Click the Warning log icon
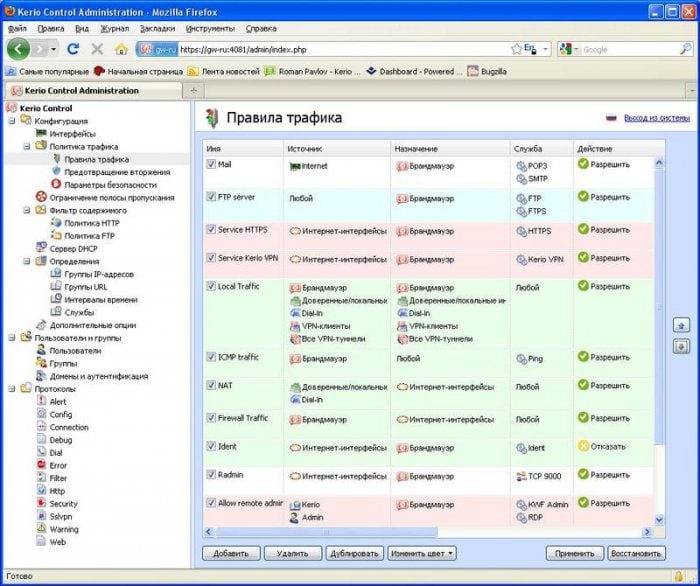 click(42, 528)
